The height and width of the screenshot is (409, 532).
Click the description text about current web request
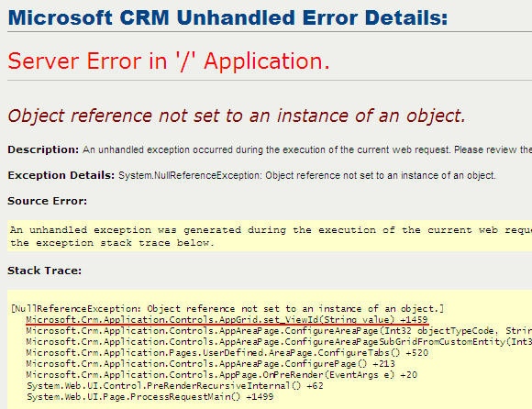tap(307, 149)
